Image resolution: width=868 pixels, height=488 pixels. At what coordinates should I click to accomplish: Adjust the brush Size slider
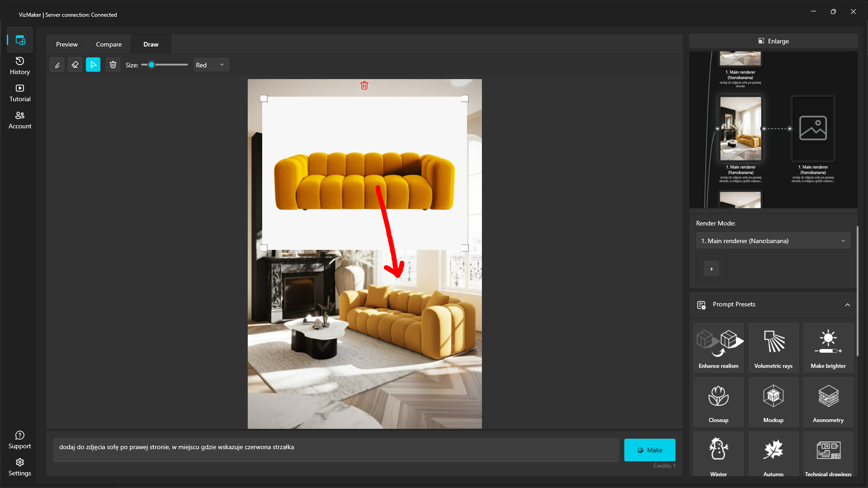pos(152,65)
